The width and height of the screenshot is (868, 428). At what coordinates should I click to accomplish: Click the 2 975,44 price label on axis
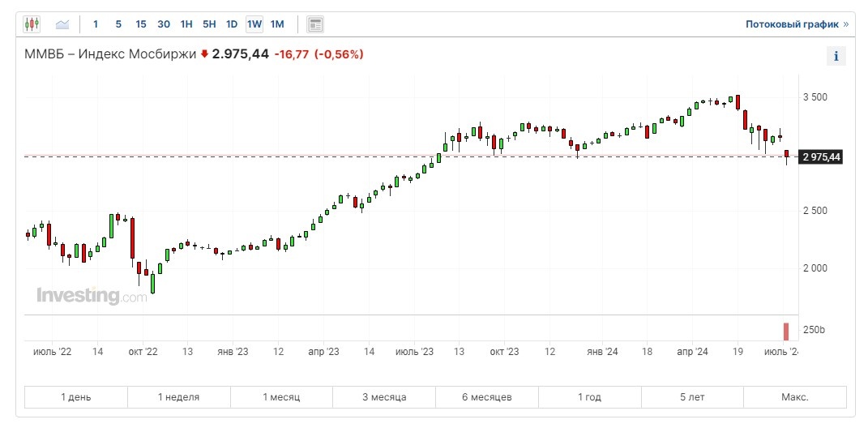[821, 157]
